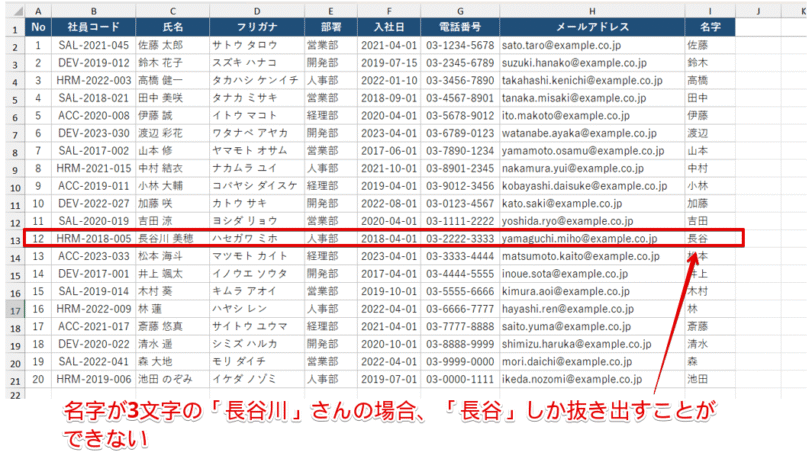Click the フリガナ header cell
Screen dimensions: 812x462
tap(257, 27)
